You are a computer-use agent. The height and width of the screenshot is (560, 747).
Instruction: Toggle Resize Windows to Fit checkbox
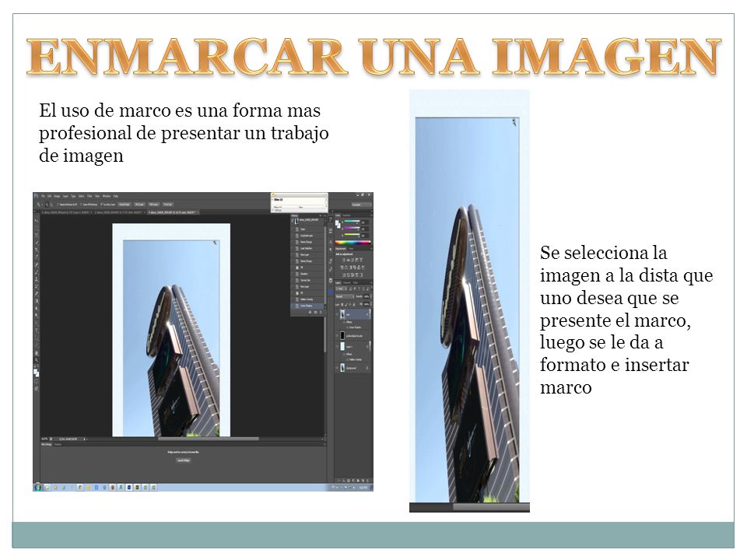[x=58, y=205]
